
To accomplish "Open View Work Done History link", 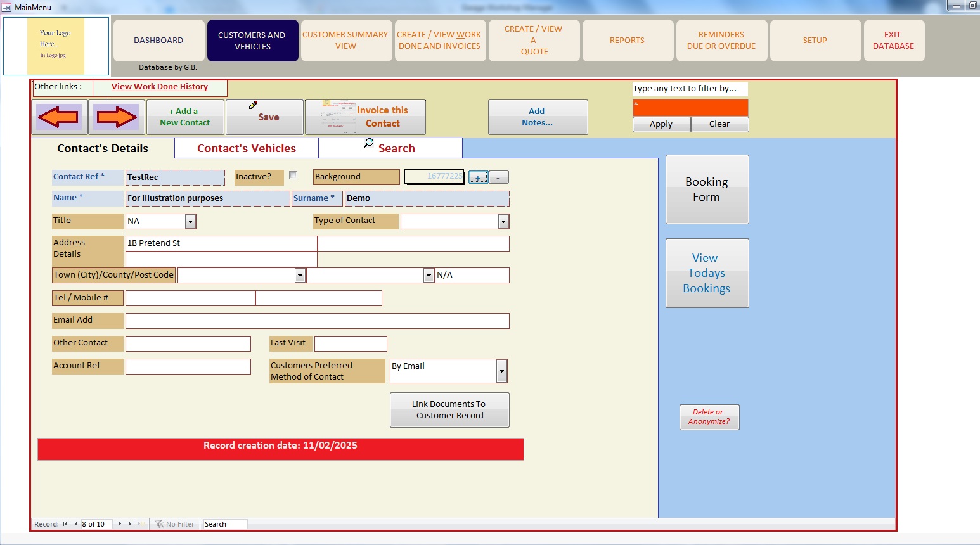I will point(160,87).
